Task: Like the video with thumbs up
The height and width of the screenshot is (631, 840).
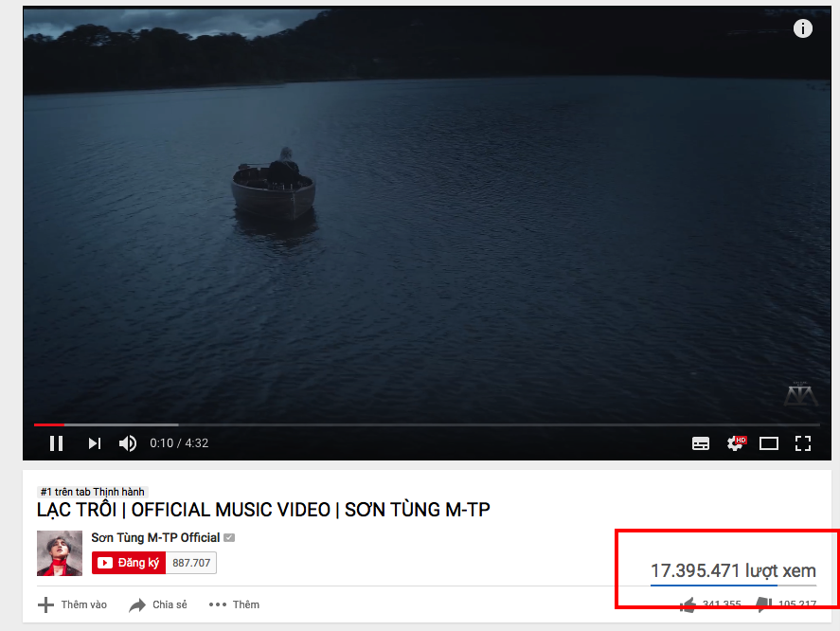Action: coord(688,604)
